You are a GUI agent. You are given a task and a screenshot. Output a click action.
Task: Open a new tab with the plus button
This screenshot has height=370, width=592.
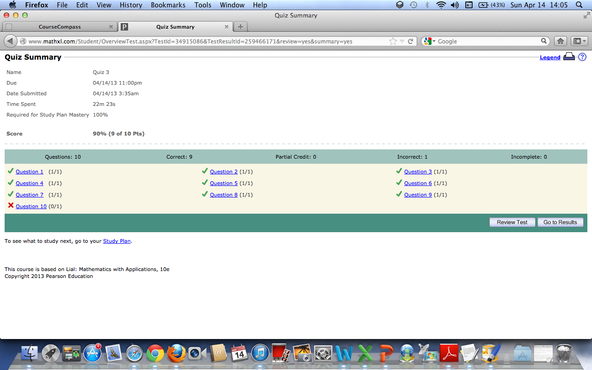point(240,26)
